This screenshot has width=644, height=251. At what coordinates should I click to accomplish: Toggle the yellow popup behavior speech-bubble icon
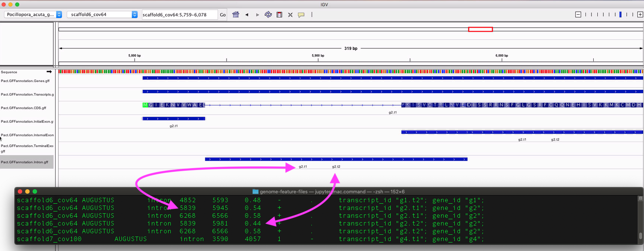301,15
